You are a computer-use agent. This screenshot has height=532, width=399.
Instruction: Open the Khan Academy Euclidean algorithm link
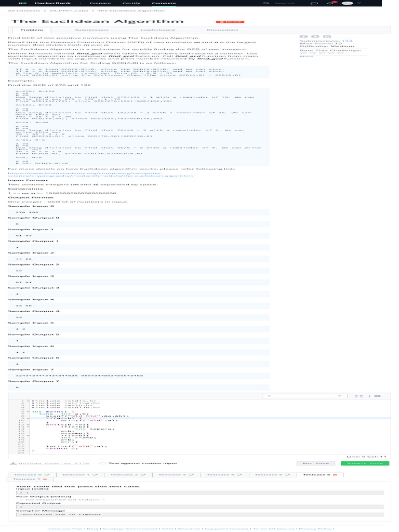pyautogui.click(x=100, y=175)
